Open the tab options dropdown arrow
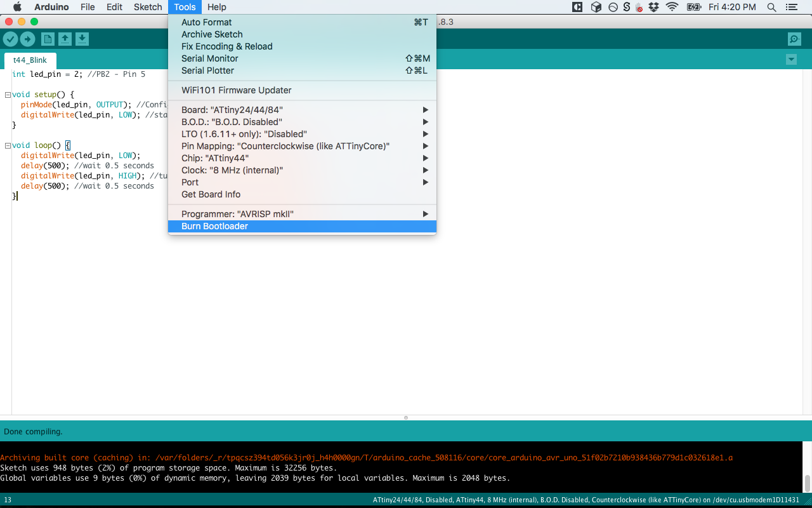812x508 pixels. pyautogui.click(x=791, y=60)
